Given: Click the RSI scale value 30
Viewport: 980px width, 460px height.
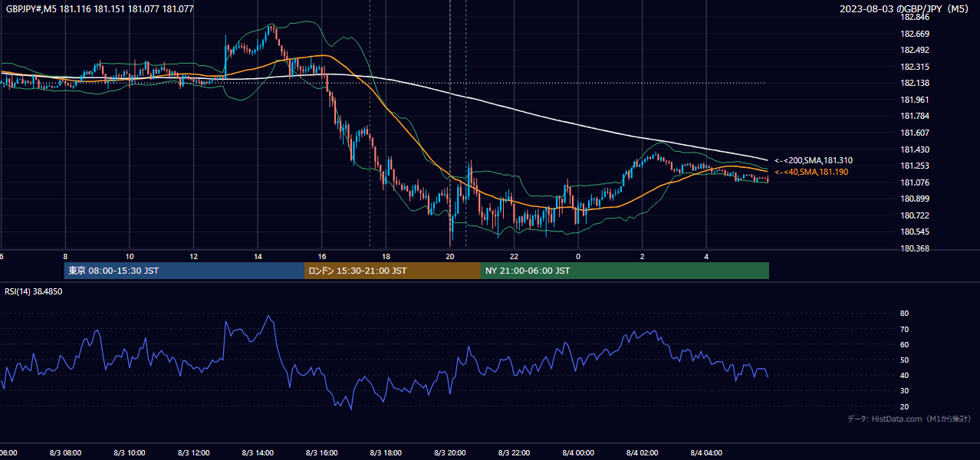Looking at the screenshot, I should click(904, 391).
